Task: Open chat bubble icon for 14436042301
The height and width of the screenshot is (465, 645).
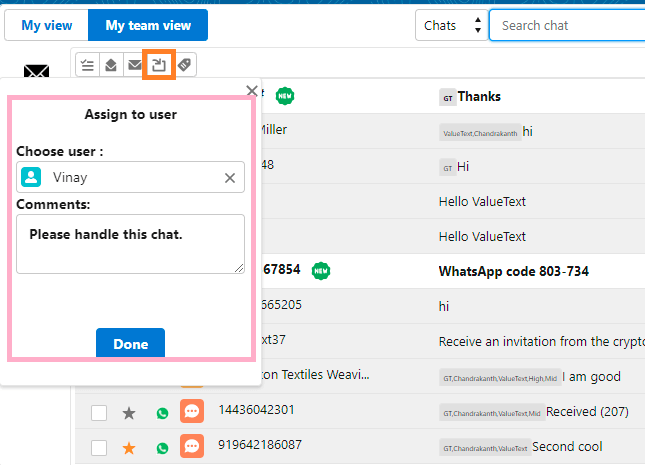Action: click(x=191, y=412)
